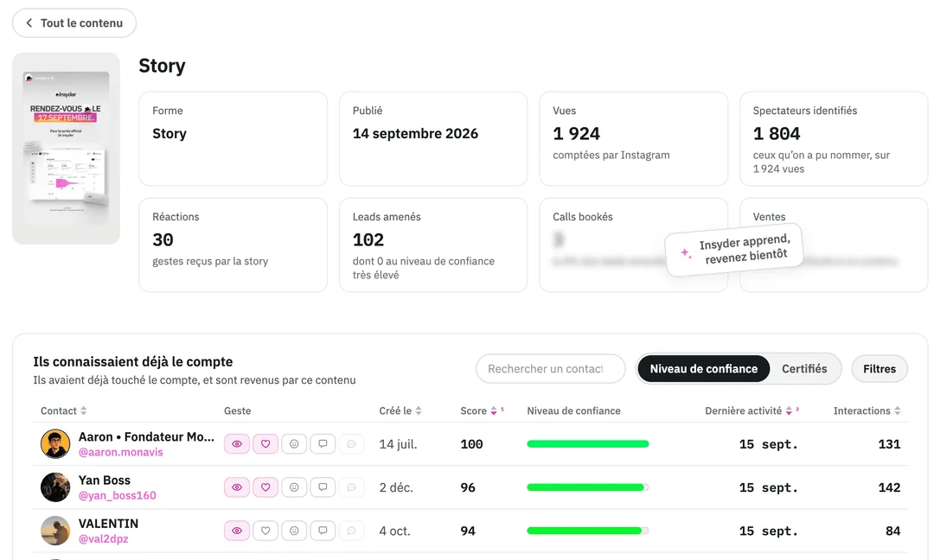Click VALENTIN creation date 4 oct.

click(395, 531)
